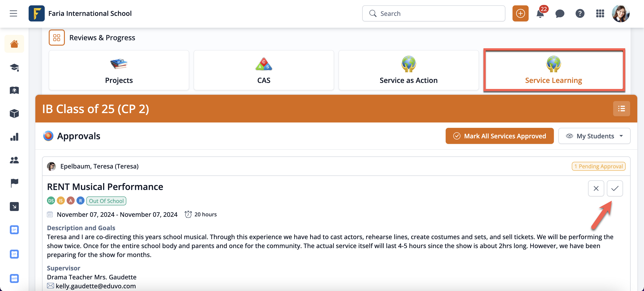The width and height of the screenshot is (644, 291).
Task: Open the user profile avatar menu
Action: click(621, 13)
